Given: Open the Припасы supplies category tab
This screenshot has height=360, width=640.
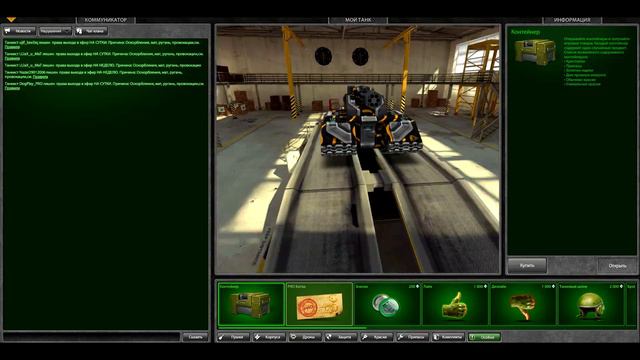Looking at the screenshot, I should click(x=412, y=337).
